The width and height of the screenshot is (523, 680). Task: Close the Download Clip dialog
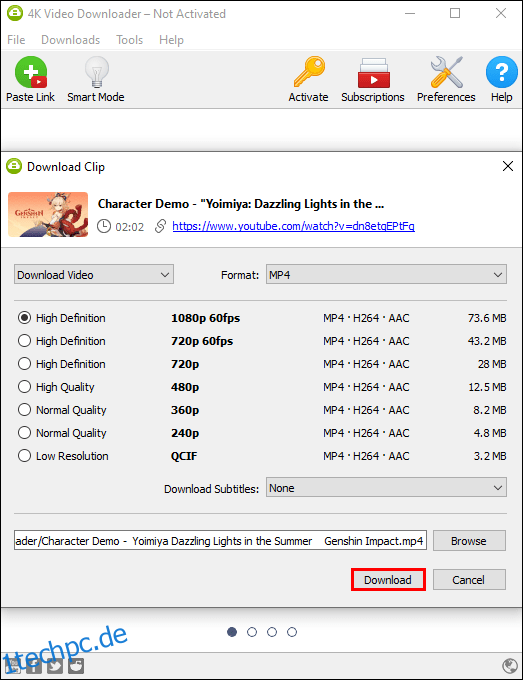tap(508, 166)
